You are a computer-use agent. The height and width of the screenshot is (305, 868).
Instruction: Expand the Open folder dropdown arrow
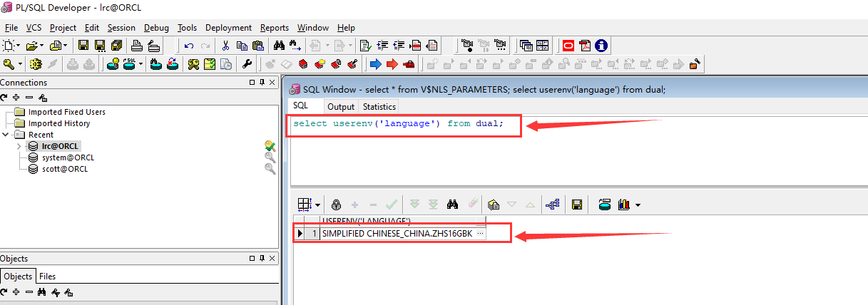click(42, 46)
